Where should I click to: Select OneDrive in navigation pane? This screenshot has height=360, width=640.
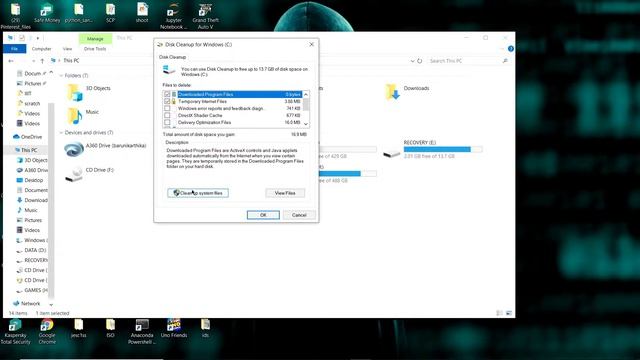click(x=28, y=137)
